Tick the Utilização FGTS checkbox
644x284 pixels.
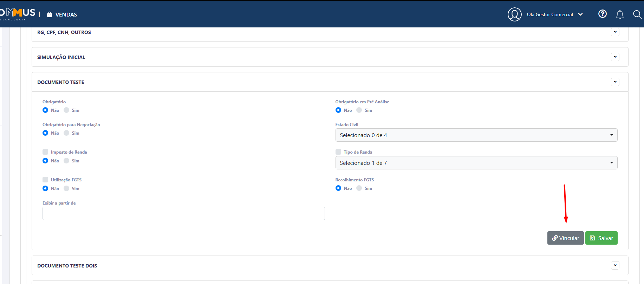pyautogui.click(x=45, y=180)
